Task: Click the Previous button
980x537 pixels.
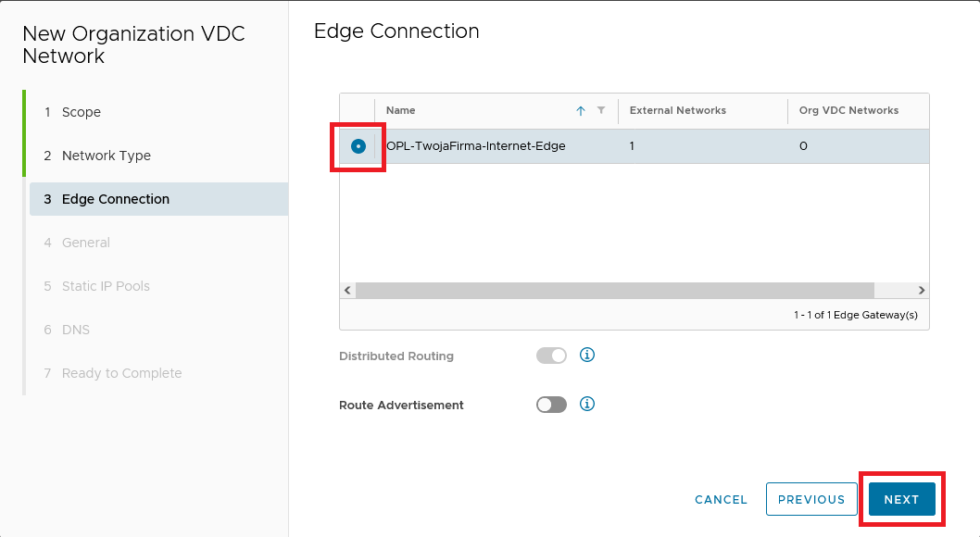Action: click(811, 499)
